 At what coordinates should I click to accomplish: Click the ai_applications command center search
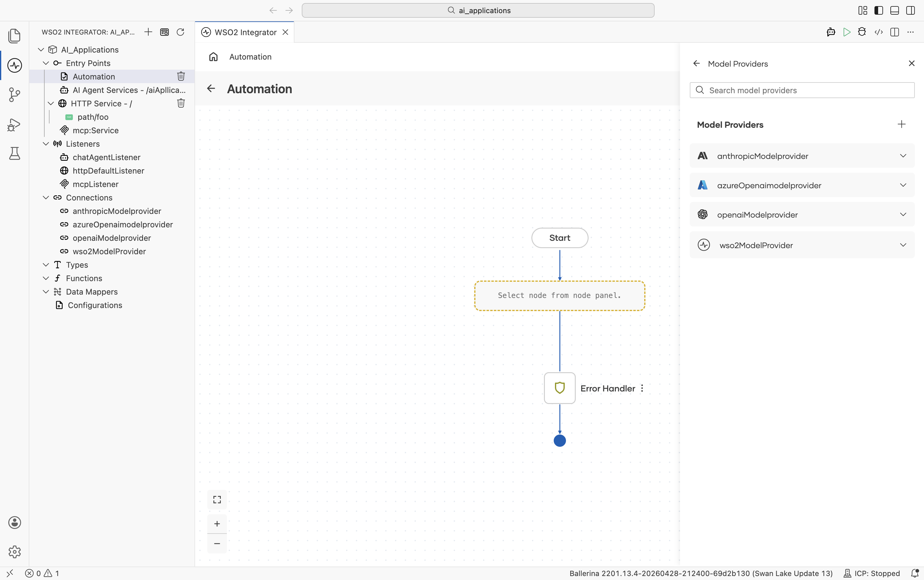(x=478, y=10)
